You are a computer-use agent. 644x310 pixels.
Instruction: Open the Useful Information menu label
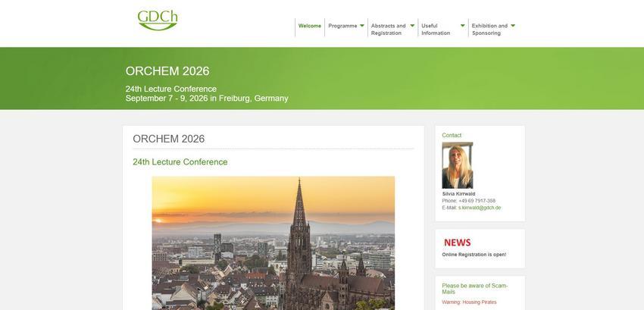(x=436, y=30)
